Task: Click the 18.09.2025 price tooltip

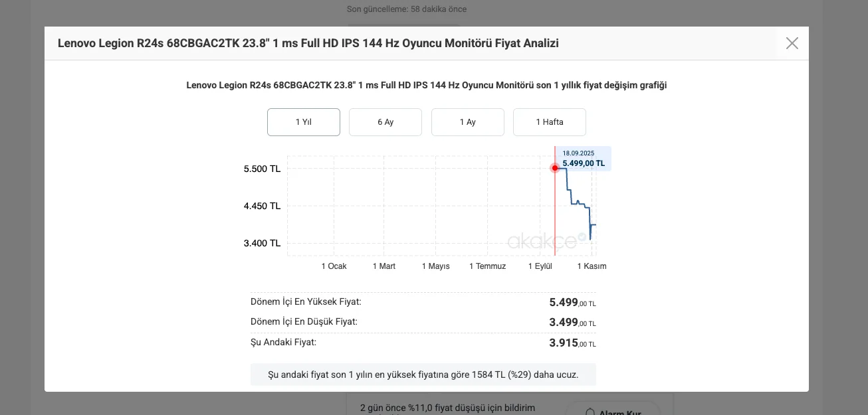Action: 584,159
